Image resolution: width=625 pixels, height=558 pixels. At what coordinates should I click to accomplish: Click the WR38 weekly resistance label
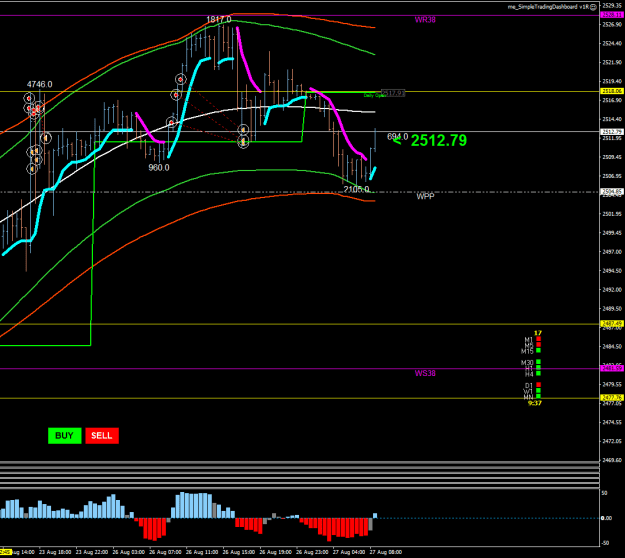425,20
